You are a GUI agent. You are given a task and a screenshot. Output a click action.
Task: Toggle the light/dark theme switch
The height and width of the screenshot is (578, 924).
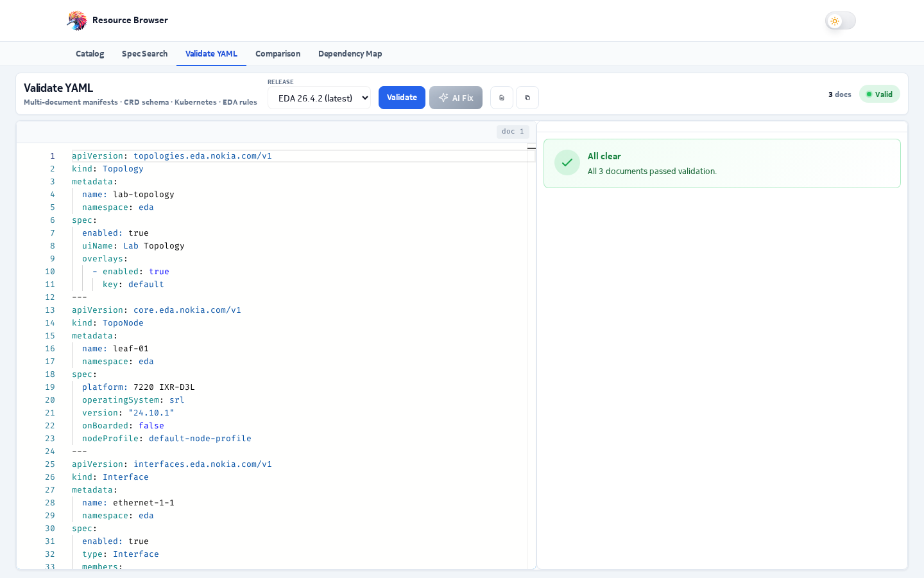coord(840,21)
